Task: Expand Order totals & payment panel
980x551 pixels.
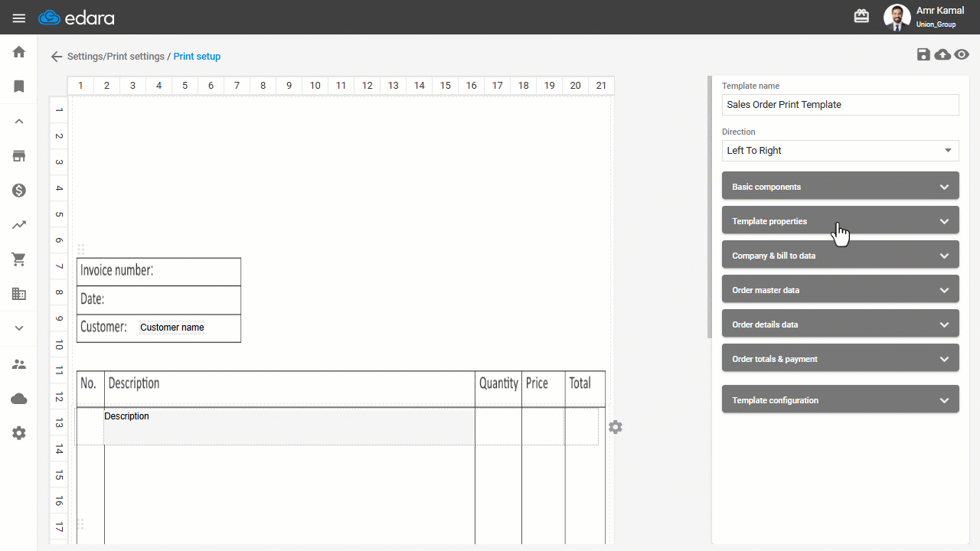Action: click(x=841, y=358)
